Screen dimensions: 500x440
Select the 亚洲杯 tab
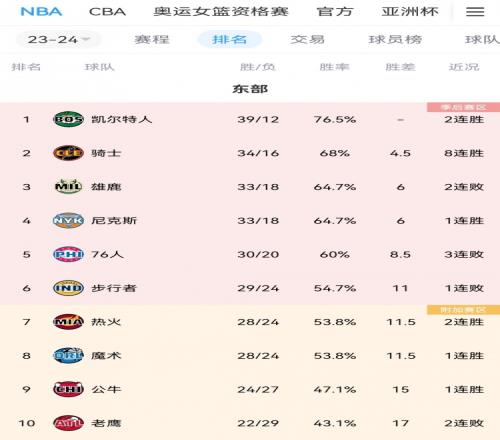point(410,12)
